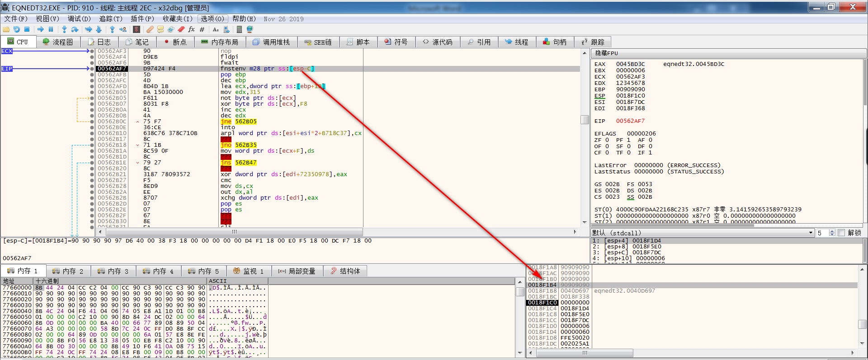This screenshot has width=868, height=360.
Task: Toggle breakpoint bullet at address 00562B05
Action: point(92,98)
